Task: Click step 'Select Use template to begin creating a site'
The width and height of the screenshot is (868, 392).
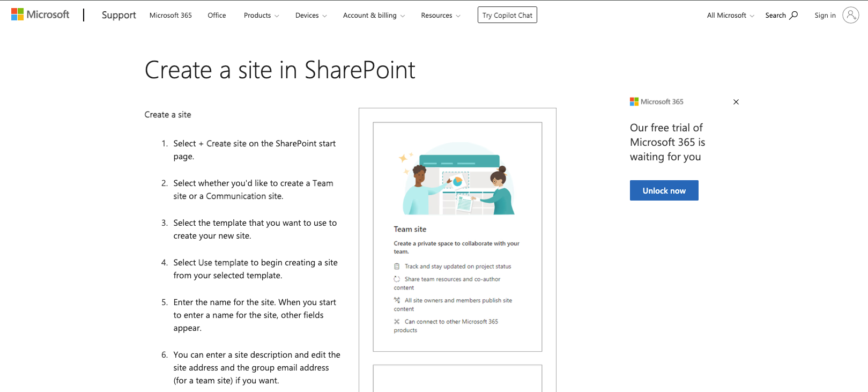Action: click(x=256, y=269)
